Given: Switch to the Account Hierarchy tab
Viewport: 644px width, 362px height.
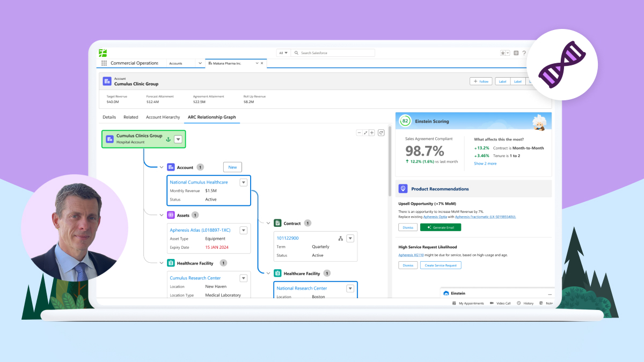Looking at the screenshot, I should [163, 117].
